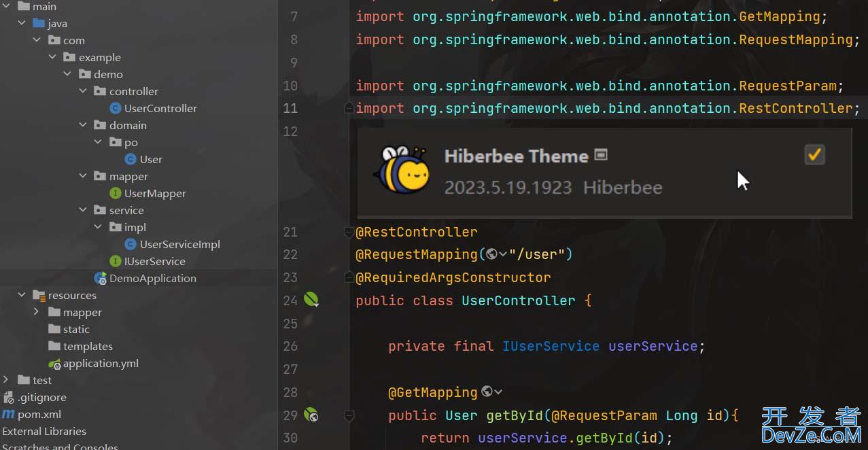Click the static folder icon

click(x=54, y=329)
